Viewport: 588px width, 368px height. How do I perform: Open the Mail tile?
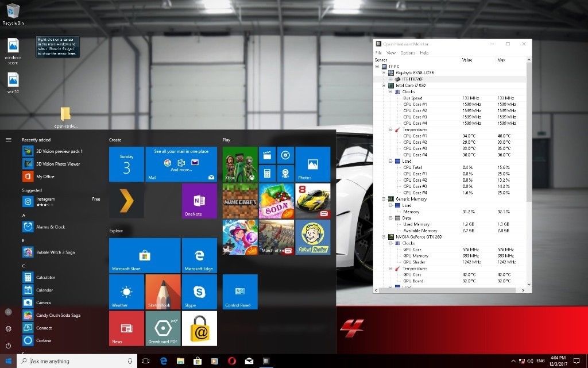click(181, 164)
